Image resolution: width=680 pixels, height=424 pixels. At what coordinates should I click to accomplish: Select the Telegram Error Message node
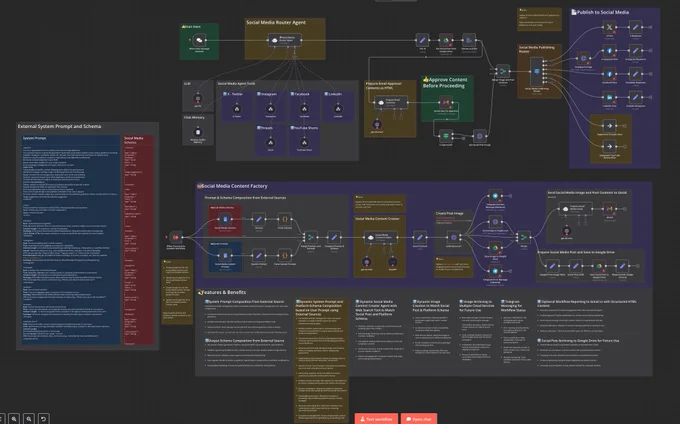[x=495, y=271]
